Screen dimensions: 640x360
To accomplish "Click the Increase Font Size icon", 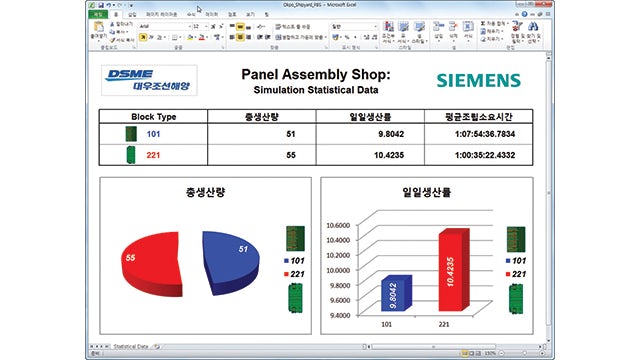I will pyautogui.click(x=213, y=27).
